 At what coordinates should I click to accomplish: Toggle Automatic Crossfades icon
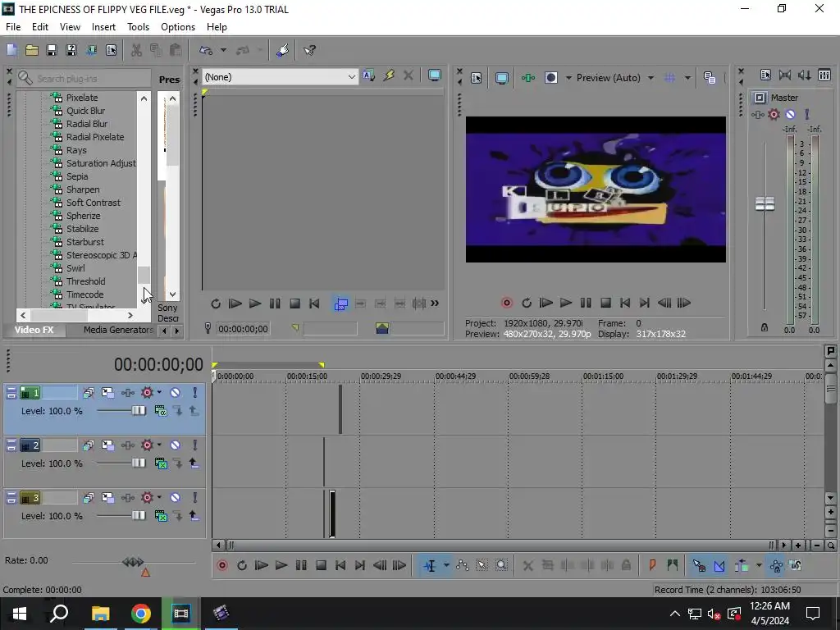pyautogui.click(x=719, y=565)
